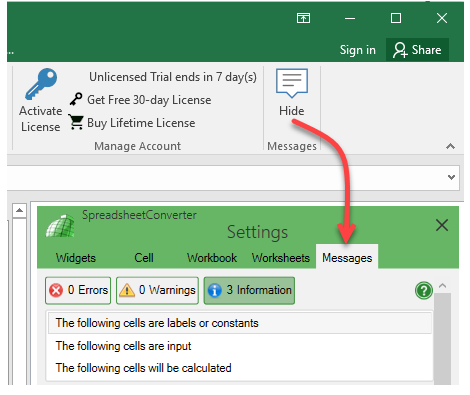470x395 pixels.
Task: Click Get Free 30-day License
Action: tap(141, 100)
